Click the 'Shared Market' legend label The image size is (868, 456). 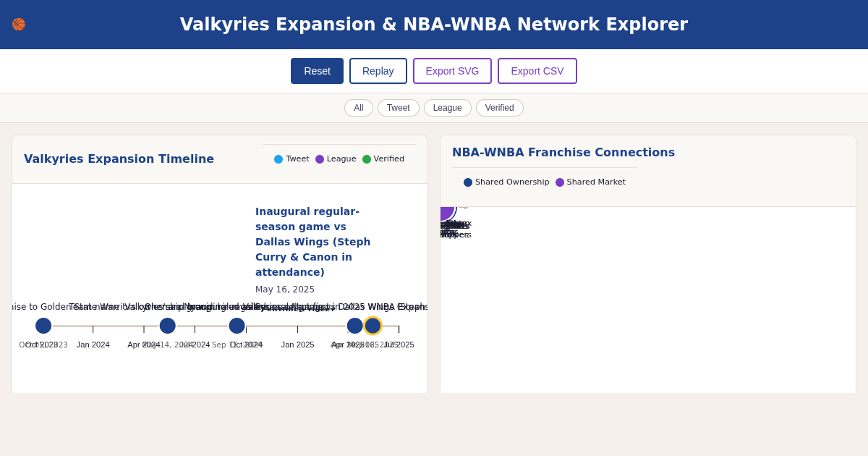(x=596, y=182)
